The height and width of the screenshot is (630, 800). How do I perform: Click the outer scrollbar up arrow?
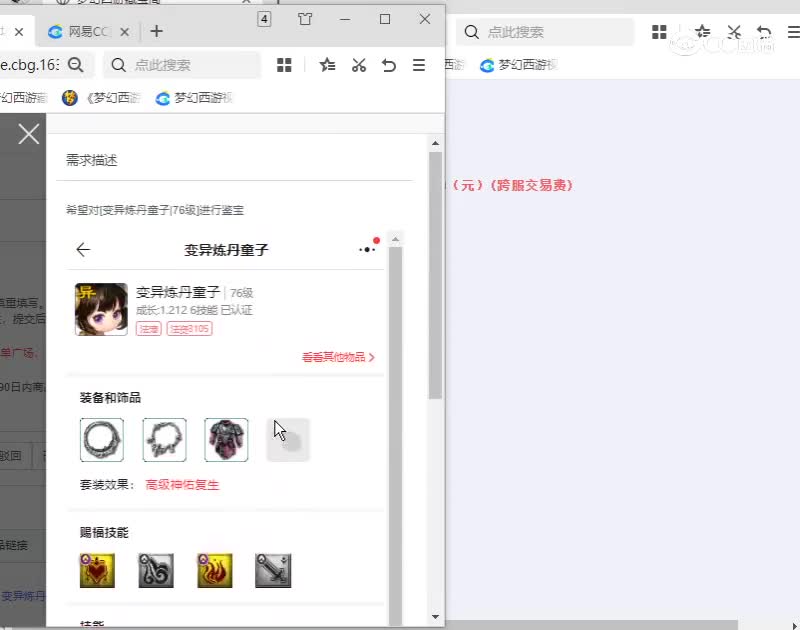[435, 143]
